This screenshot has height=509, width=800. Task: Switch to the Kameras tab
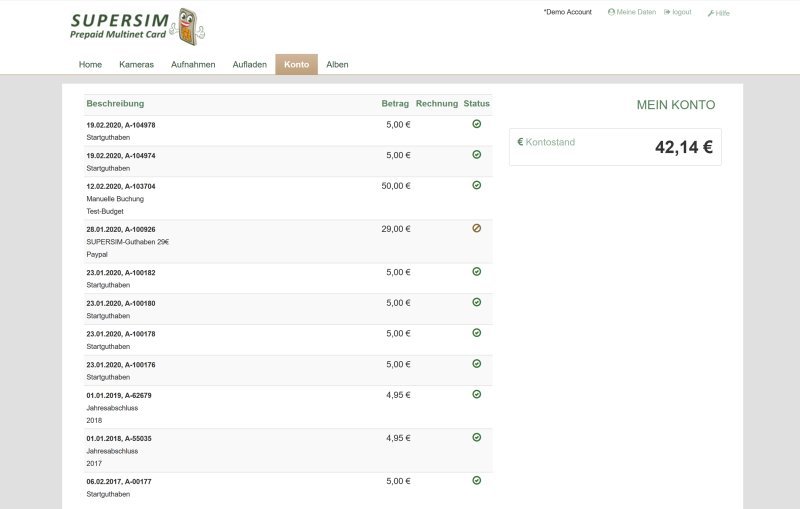136,65
